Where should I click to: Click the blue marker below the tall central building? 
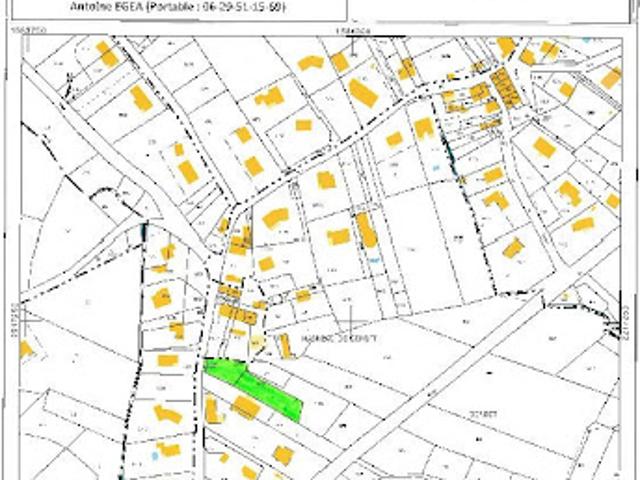point(374,260)
